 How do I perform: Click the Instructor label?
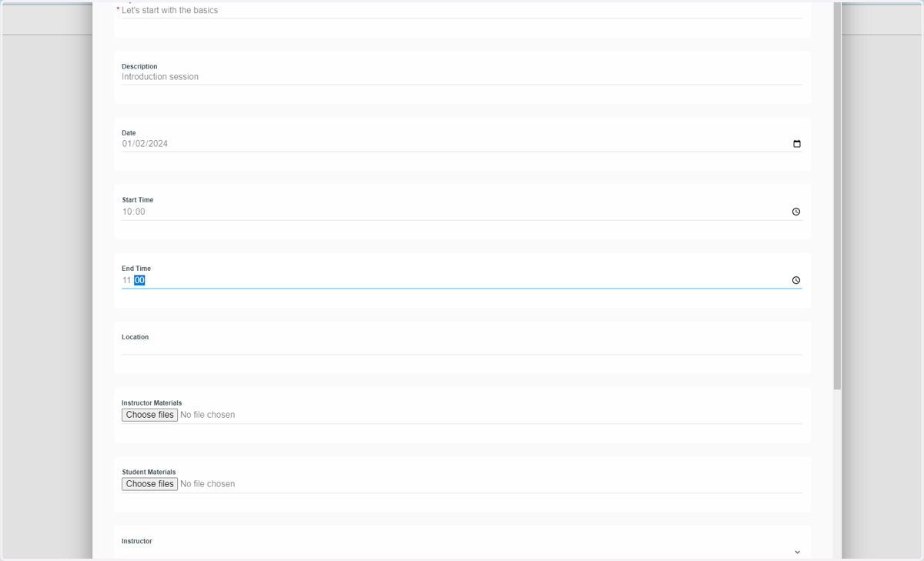coord(137,542)
